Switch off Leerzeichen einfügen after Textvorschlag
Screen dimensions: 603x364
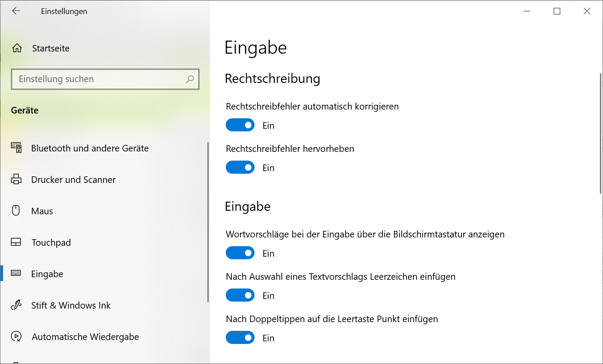[240, 295]
